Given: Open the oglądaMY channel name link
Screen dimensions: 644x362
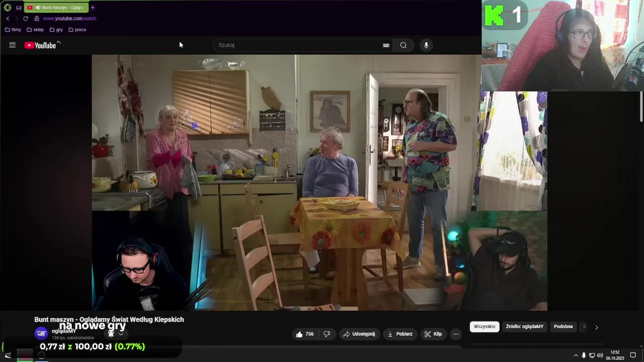Looking at the screenshot, I should (x=64, y=331).
